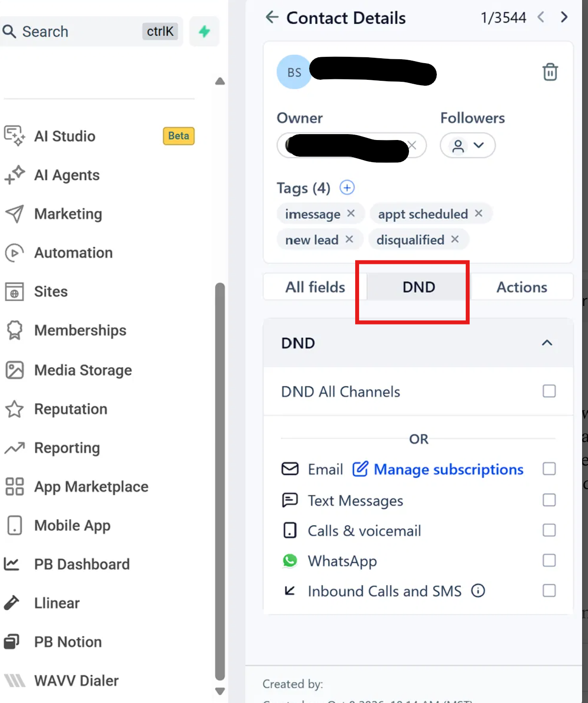This screenshot has height=703, width=588.
Task: Open the Followers dropdown
Action: tap(468, 145)
